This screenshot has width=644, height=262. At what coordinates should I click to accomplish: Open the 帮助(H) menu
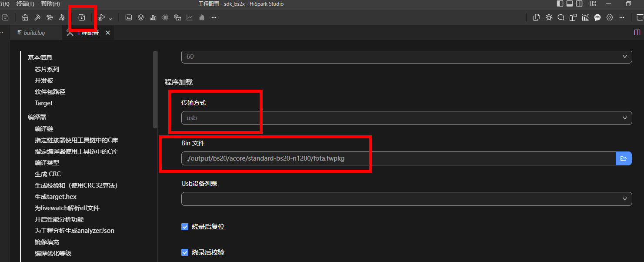pyautogui.click(x=50, y=4)
